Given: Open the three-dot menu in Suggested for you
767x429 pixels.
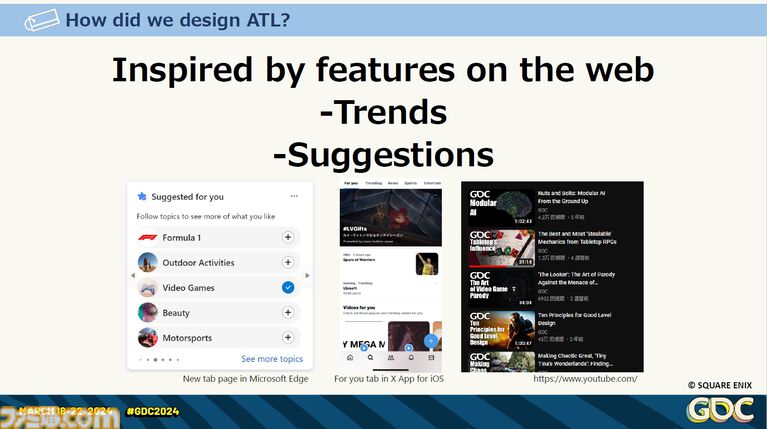Looking at the screenshot, I should 294,196.
